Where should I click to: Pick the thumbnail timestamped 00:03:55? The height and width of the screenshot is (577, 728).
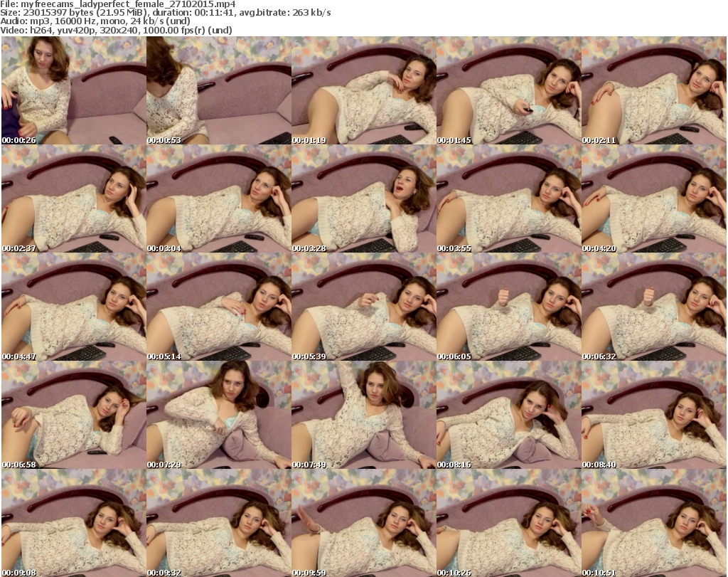click(509, 198)
